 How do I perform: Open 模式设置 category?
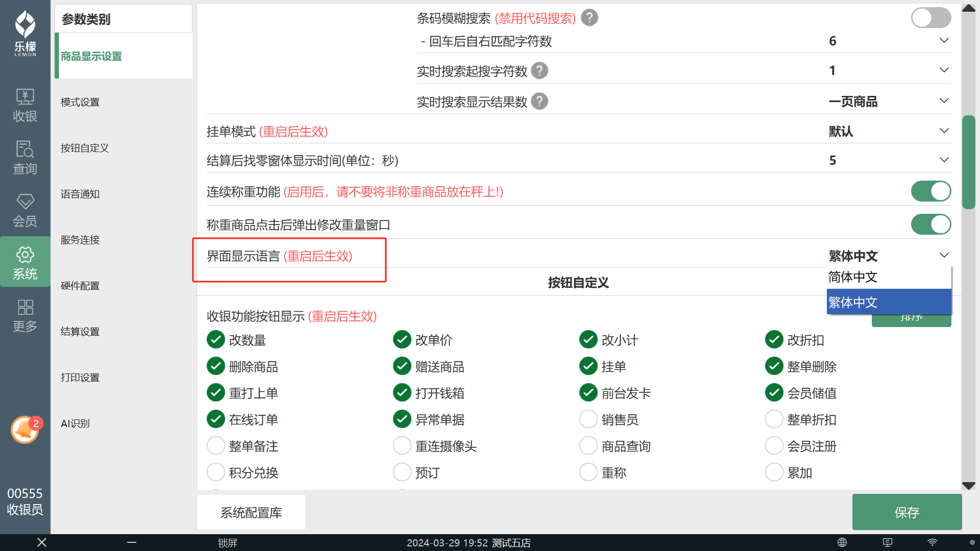click(124, 102)
